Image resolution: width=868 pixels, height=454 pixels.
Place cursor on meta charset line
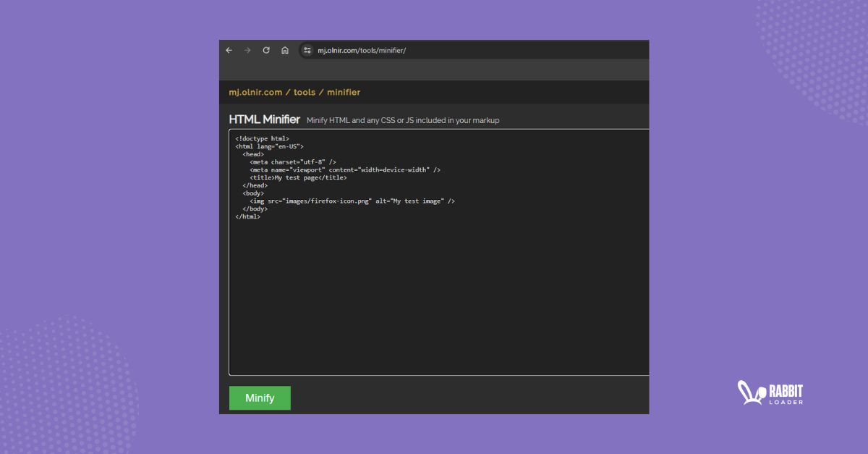[x=293, y=162]
